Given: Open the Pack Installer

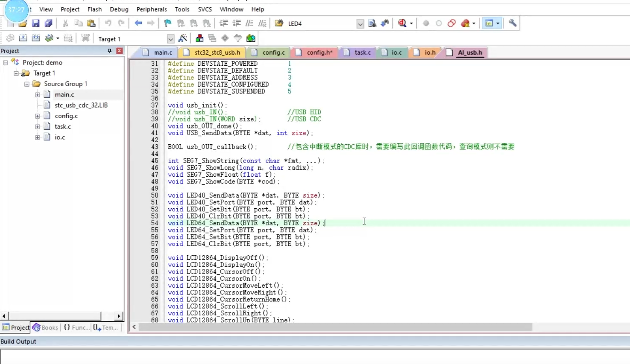Looking at the screenshot, I should [x=251, y=38].
